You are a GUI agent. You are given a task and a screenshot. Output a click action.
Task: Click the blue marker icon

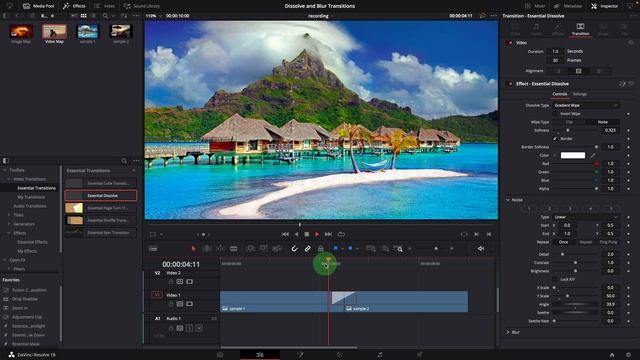(x=350, y=248)
